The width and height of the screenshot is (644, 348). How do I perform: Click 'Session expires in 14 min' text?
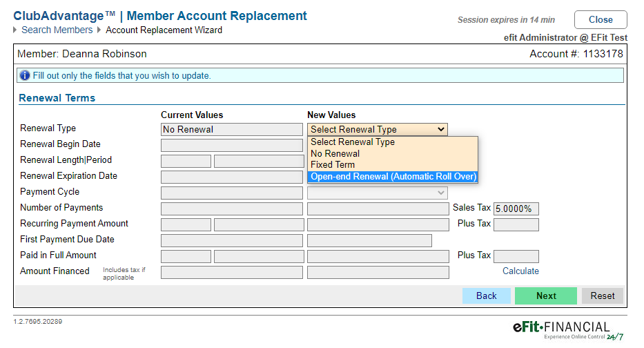click(x=506, y=20)
